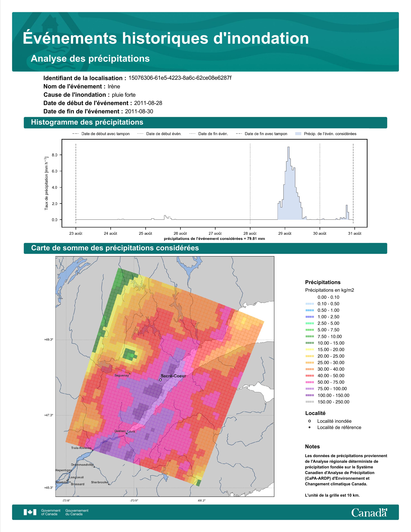
Task: Click the tallest histogram bar near 29 août
Action: pos(289,183)
